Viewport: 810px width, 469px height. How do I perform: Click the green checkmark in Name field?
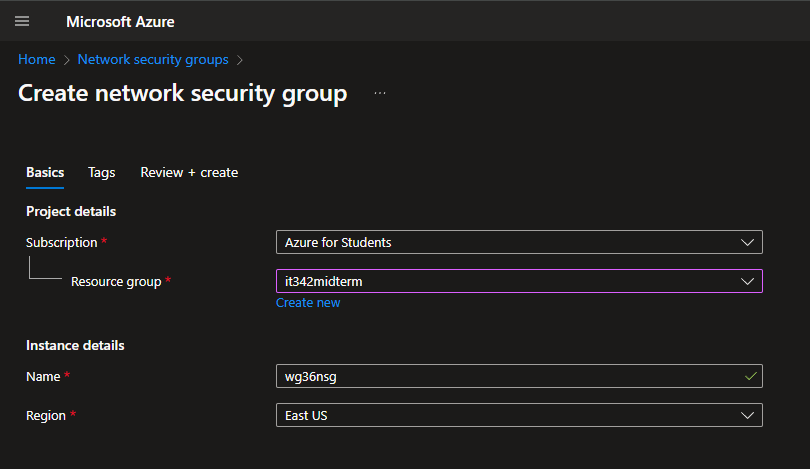pyautogui.click(x=751, y=376)
